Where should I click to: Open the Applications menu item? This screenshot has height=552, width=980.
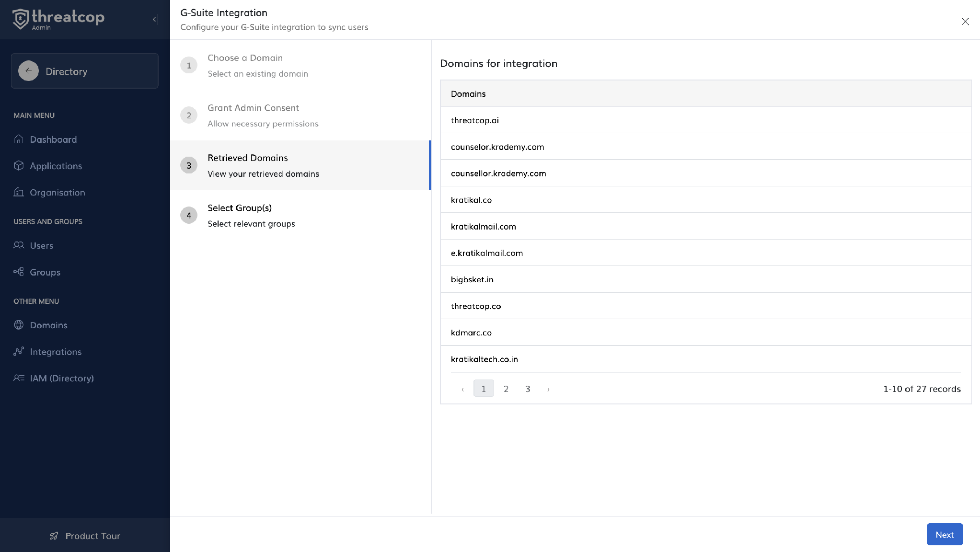coord(56,166)
